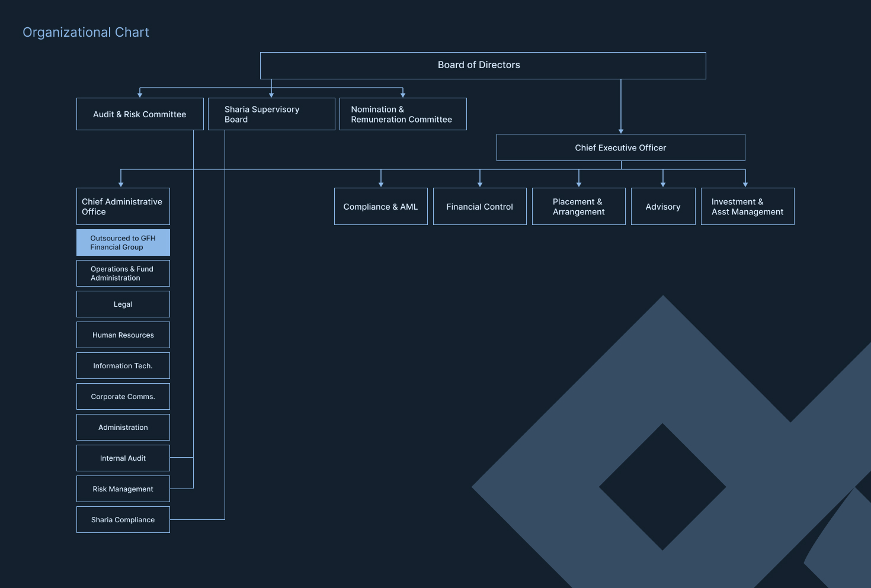This screenshot has width=871, height=588.
Task: Click the Sharia Supervisory Board node
Action: point(271,114)
